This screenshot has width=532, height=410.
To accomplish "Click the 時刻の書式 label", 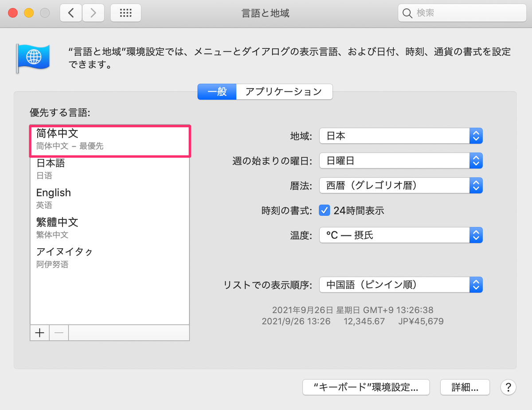I will tap(287, 211).
